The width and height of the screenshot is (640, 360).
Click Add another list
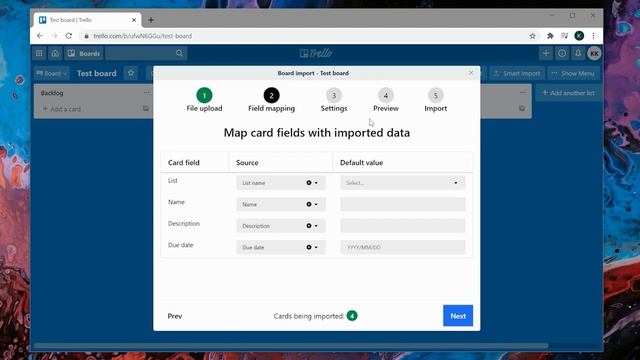[x=568, y=93]
